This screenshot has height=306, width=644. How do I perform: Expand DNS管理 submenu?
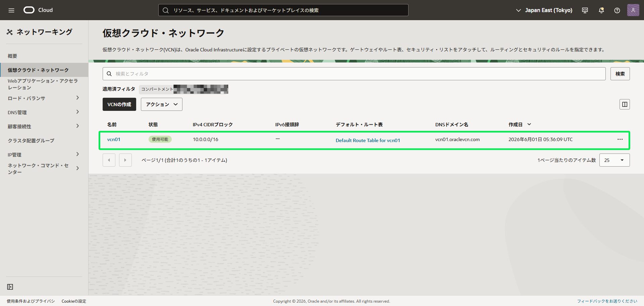(x=77, y=112)
